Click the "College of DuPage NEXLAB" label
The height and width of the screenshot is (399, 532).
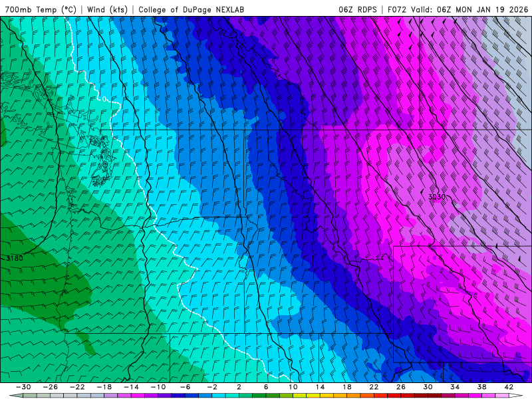[x=191, y=9]
